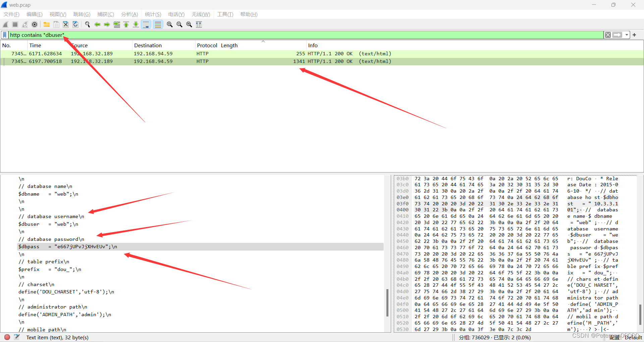The width and height of the screenshot is (644, 342).
Task: Zoom in main window text
Action: click(x=170, y=24)
